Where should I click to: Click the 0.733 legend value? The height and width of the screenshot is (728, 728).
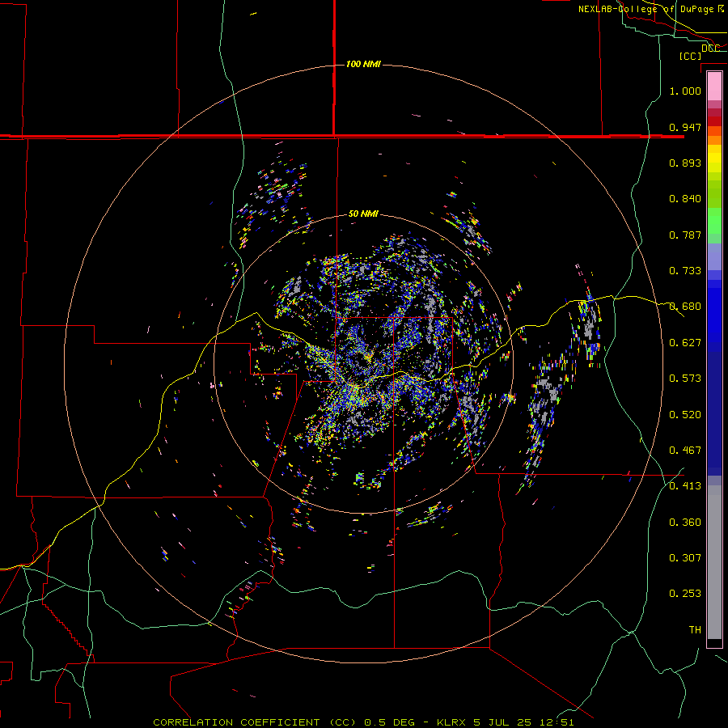click(685, 271)
